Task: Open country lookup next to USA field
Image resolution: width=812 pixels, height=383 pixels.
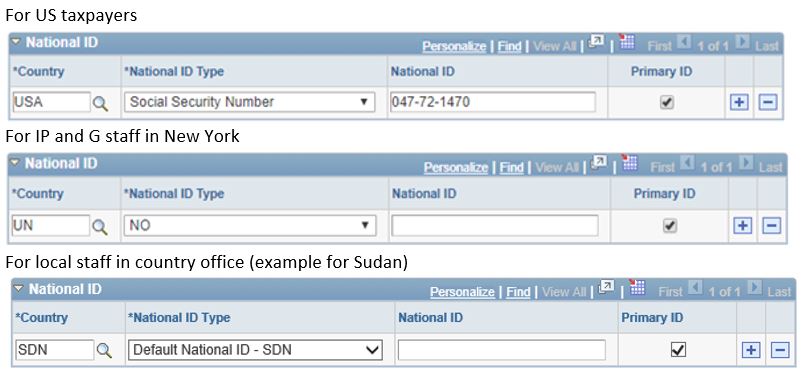Action: [100, 104]
